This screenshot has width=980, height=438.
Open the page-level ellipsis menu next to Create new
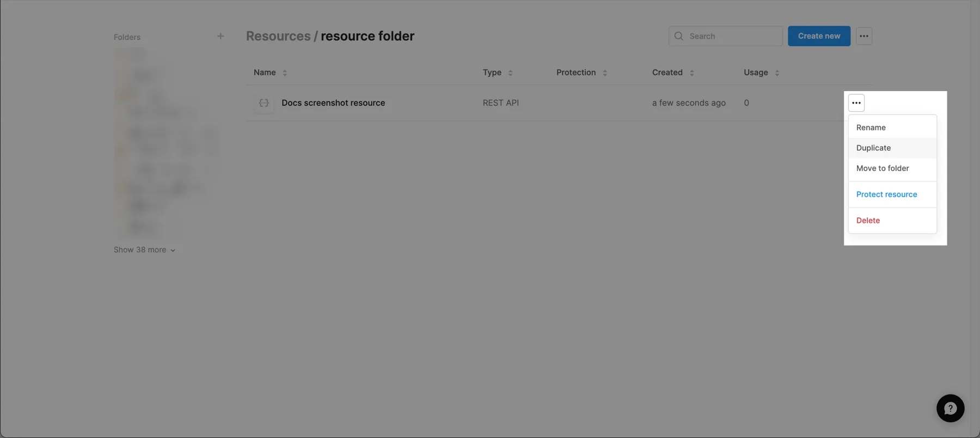[864, 36]
